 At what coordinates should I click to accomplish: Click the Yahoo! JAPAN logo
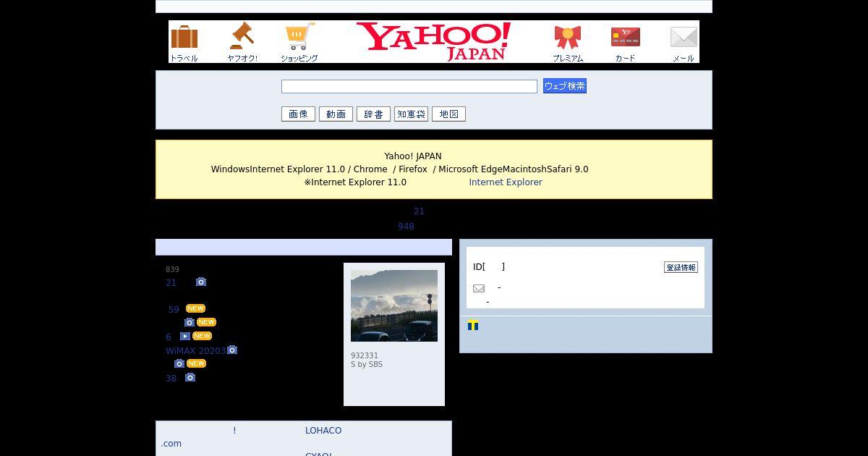pos(433,41)
